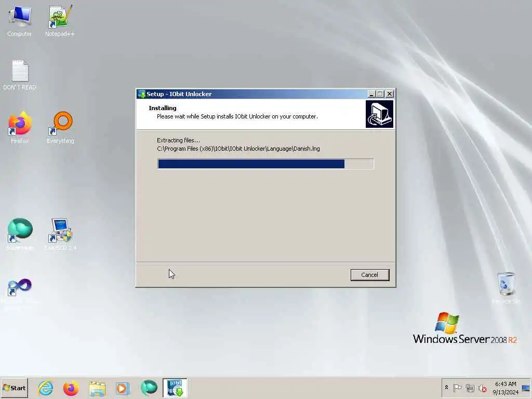Click the Show Desktop button
This screenshot has width=532, height=399.
tap(526, 388)
